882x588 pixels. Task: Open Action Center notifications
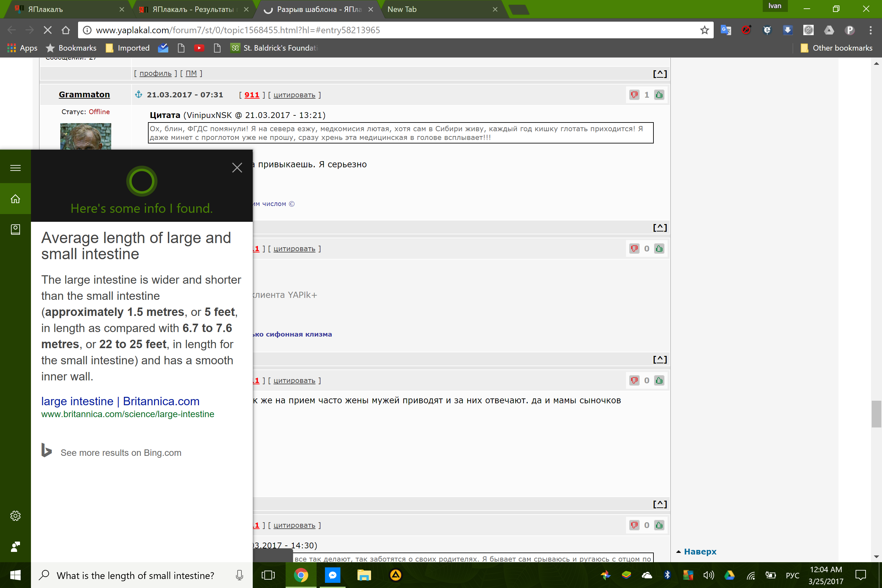point(861,575)
